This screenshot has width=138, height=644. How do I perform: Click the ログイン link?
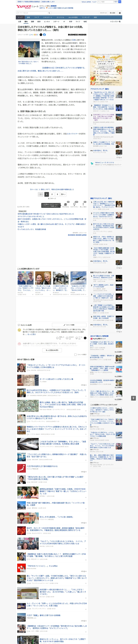pyautogui.click(x=42, y=8)
